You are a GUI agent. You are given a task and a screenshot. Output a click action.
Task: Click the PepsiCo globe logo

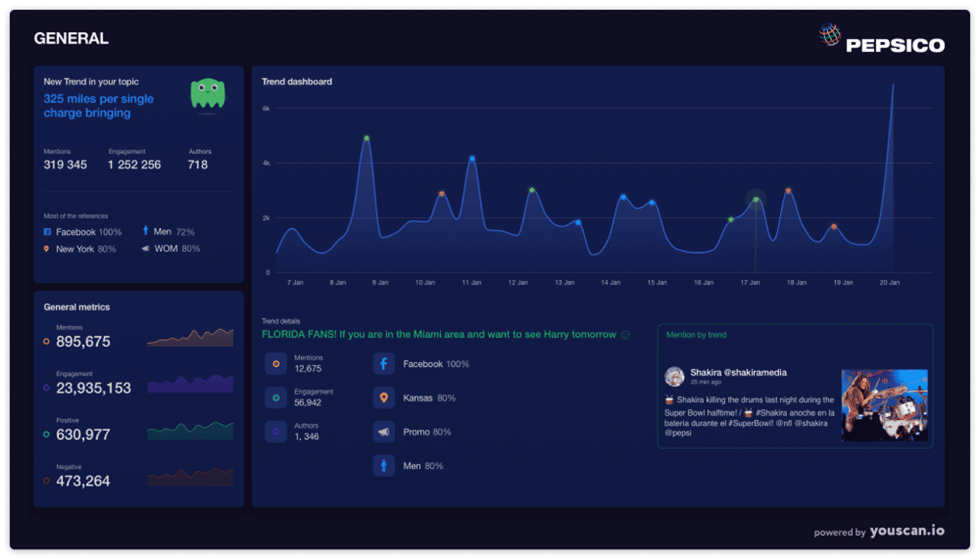830,35
